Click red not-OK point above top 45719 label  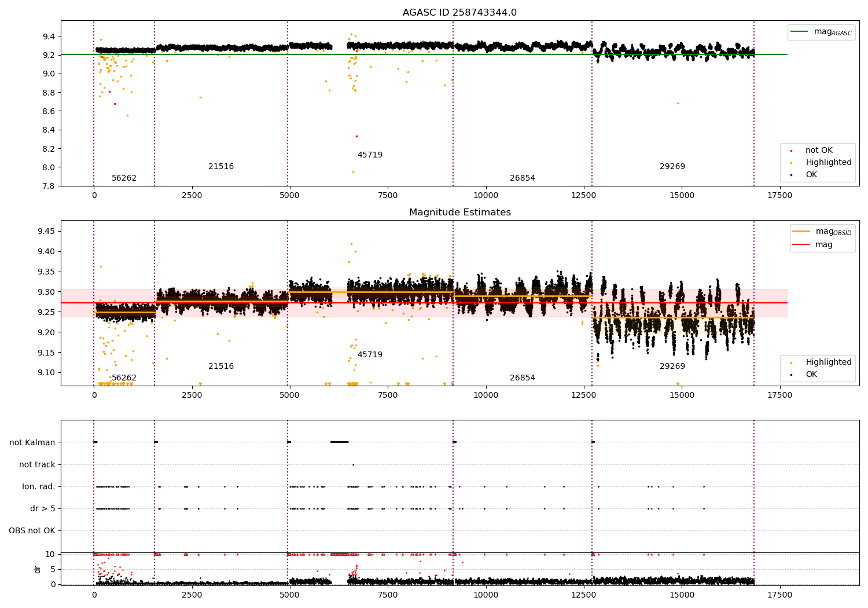(356, 137)
